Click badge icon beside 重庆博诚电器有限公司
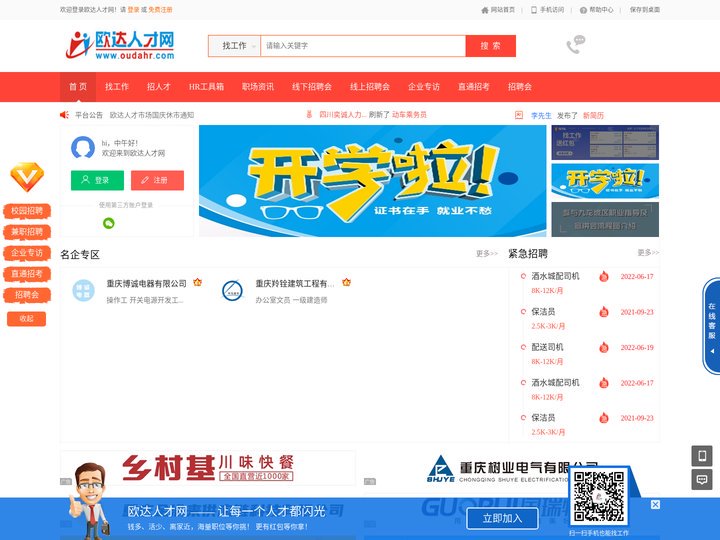This screenshot has height=540, width=720. tap(197, 282)
